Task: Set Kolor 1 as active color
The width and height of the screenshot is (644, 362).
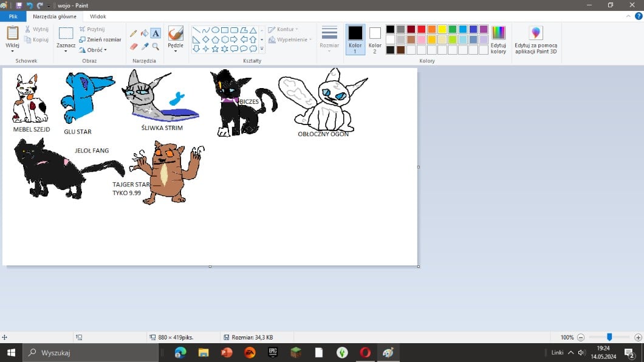Action: coord(355,39)
